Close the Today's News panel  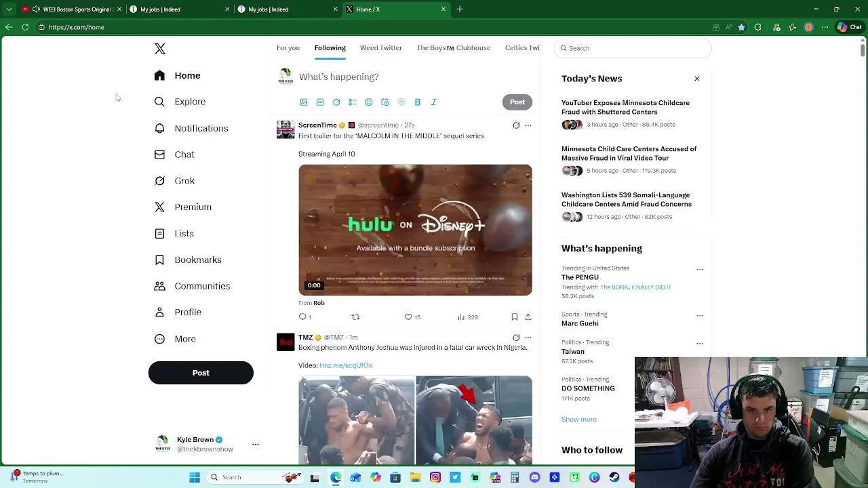coord(697,79)
